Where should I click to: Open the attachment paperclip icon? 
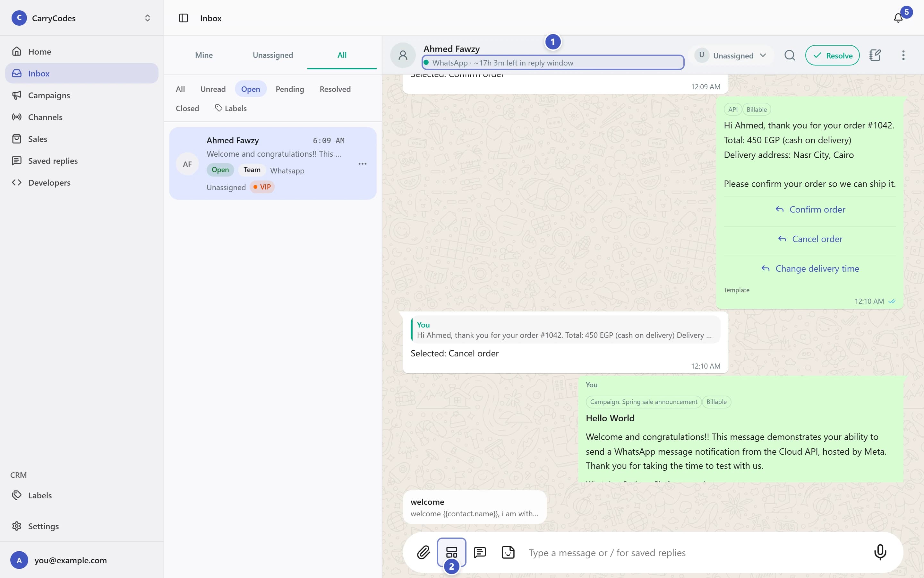pos(424,552)
